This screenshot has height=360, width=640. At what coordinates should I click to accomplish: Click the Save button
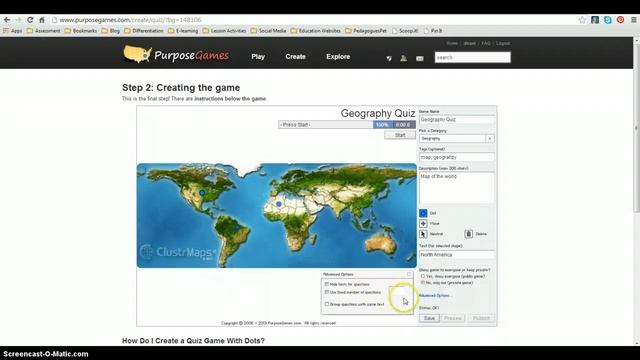[x=429, y=318]
